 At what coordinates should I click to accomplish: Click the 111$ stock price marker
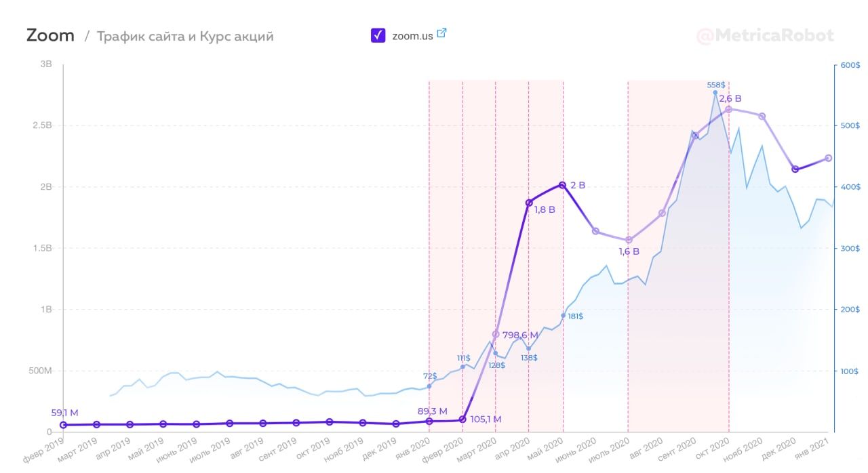(x=463, y=367)
